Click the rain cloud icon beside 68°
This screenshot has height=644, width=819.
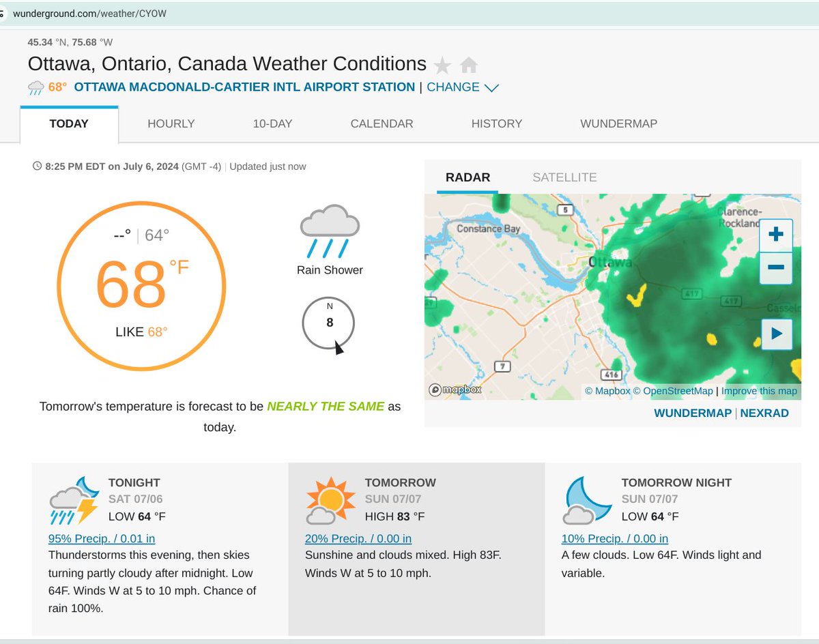click(36, 87)
